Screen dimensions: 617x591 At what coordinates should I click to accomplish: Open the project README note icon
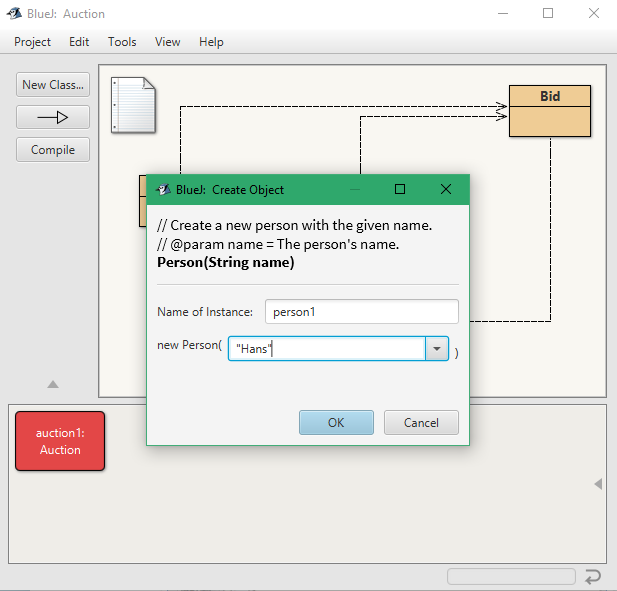133,105
